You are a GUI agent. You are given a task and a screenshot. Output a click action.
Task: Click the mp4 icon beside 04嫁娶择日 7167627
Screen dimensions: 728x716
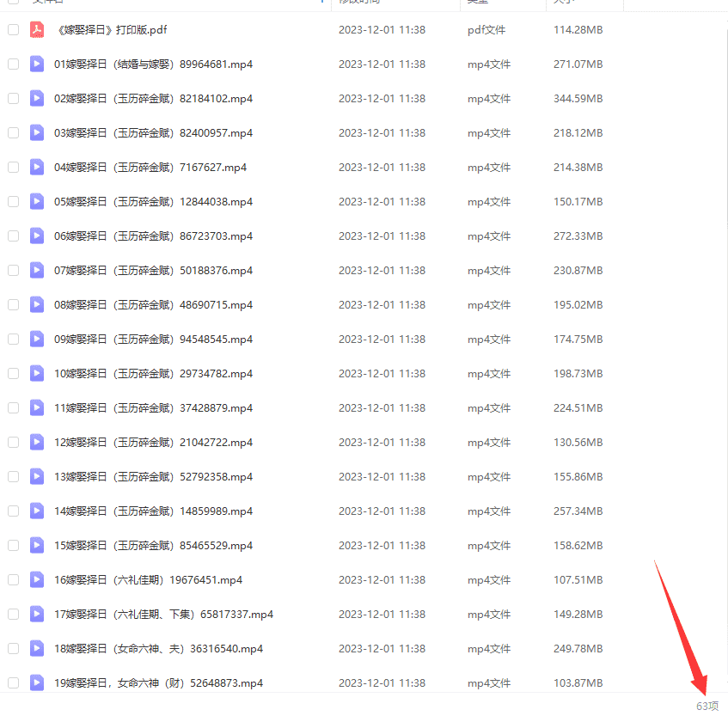(37, 168)
